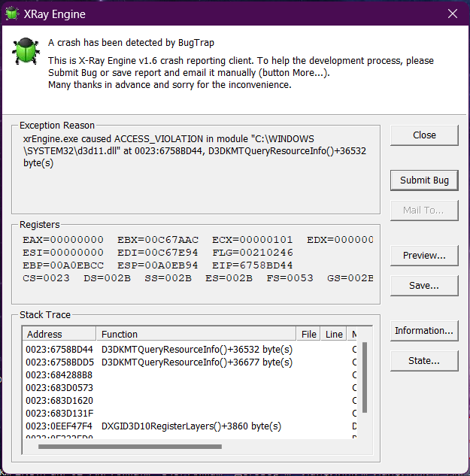
Task: Select stack row 0023:683D0573
Action: pos(190,388)
